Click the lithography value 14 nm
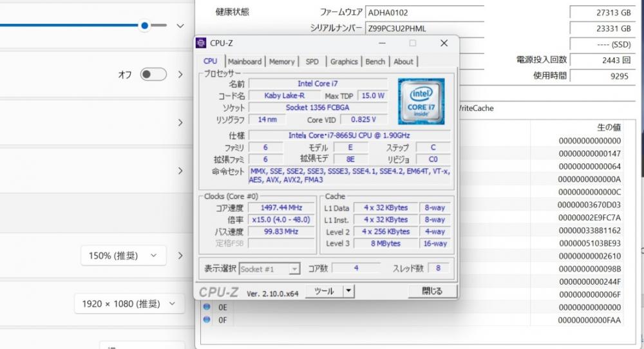The image size is (644, 349). (x=267, y=120)
